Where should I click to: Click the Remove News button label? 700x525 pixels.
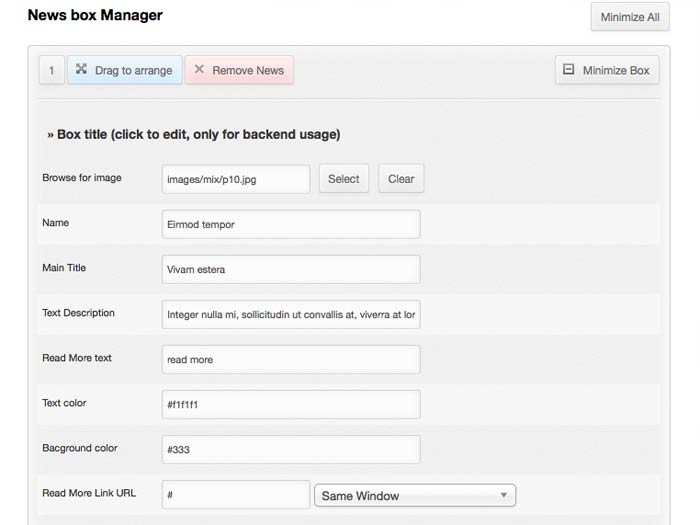248,70
